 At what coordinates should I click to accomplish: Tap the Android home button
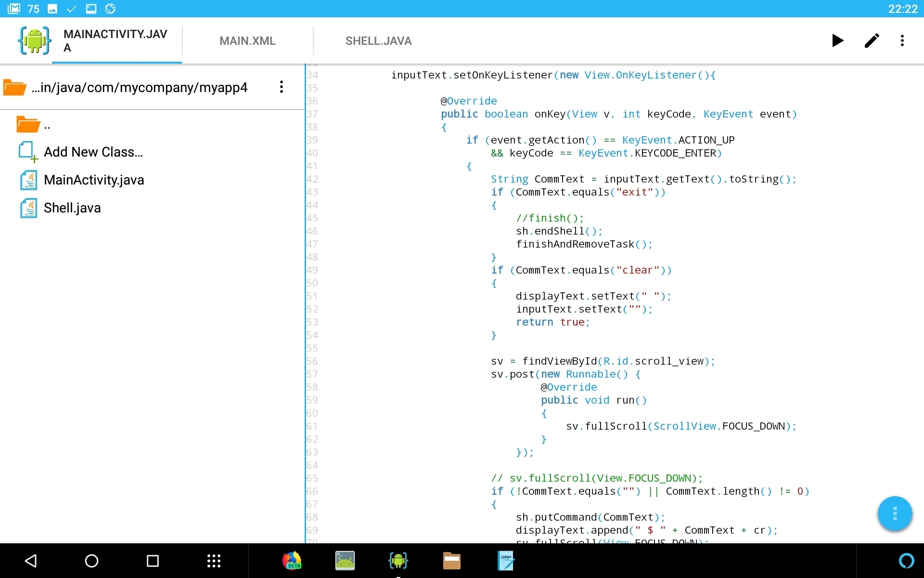tap(91, 561)
